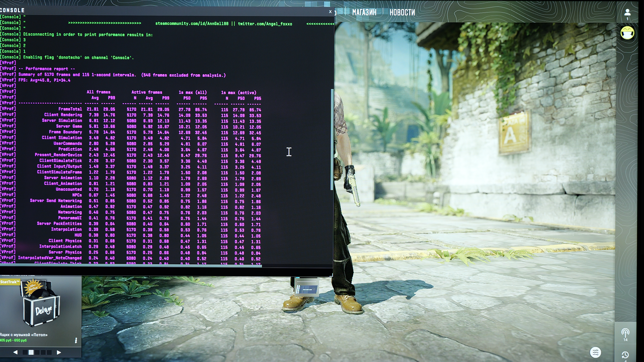Select the first carousel page square
Image resolution: width=644 pixels, height=362 pixels.
(25, 352)
